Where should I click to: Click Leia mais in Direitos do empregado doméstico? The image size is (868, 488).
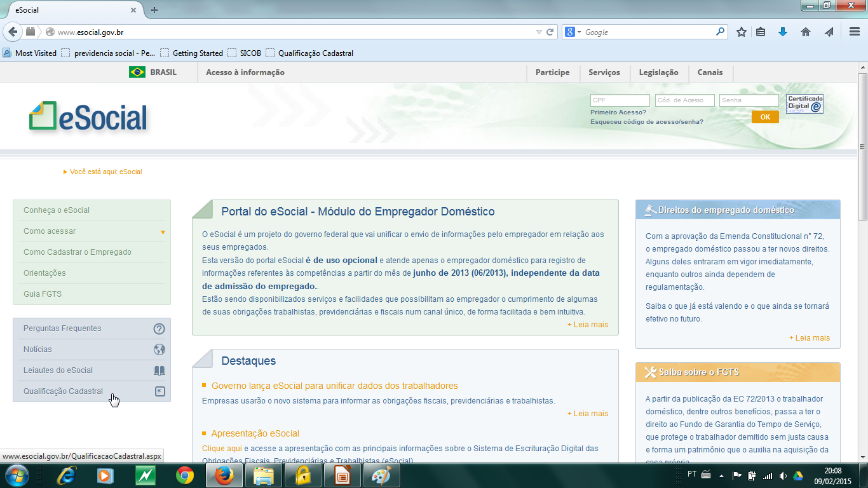(810, 338)
